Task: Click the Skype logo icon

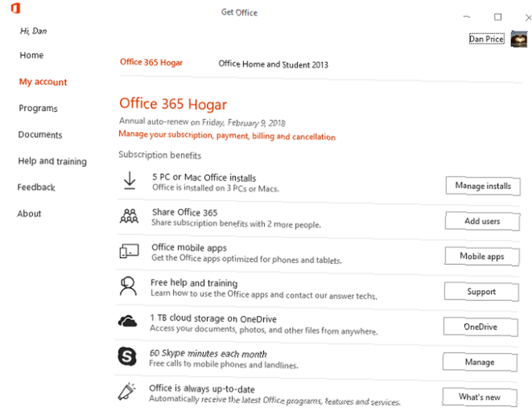Action: point(127,356)
